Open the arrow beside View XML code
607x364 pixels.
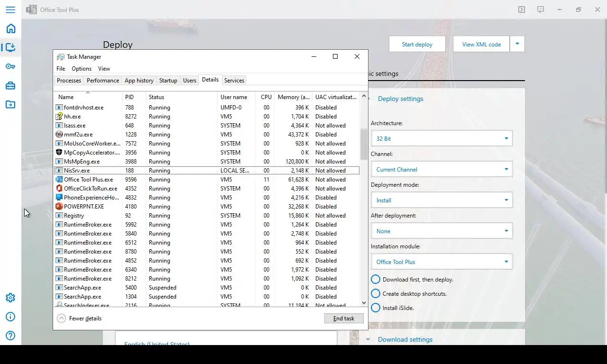point(517,44)
